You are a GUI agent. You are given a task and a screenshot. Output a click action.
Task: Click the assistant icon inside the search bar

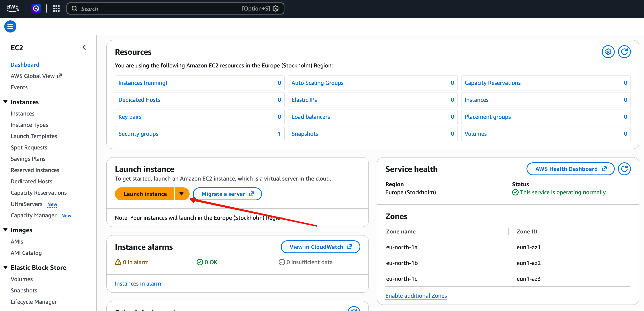[x=276, y=8]
